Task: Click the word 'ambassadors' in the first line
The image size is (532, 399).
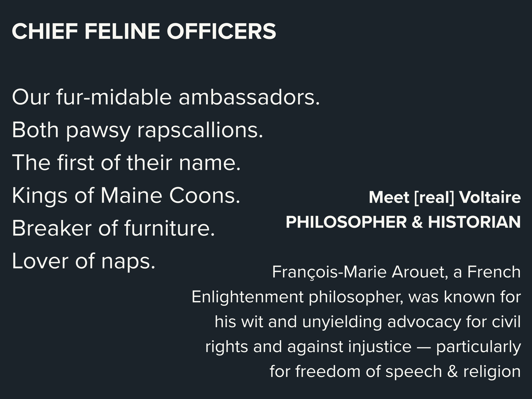Action: [247, 97]
